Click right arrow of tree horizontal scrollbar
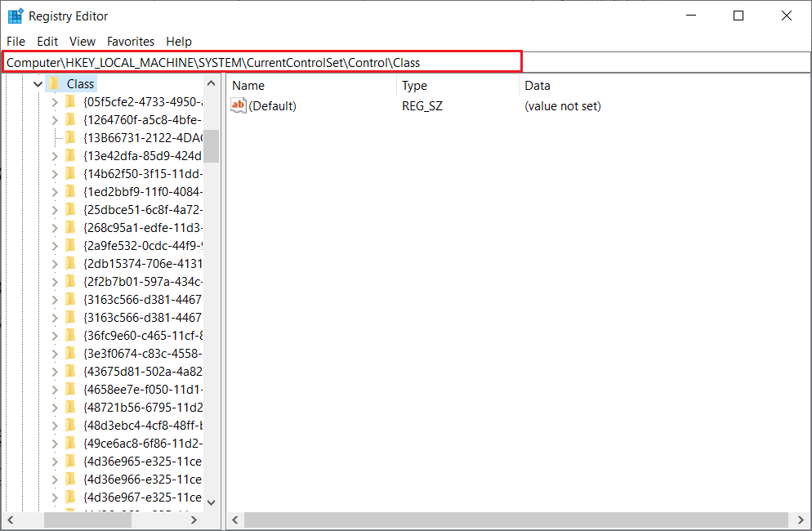 [194, 520]
